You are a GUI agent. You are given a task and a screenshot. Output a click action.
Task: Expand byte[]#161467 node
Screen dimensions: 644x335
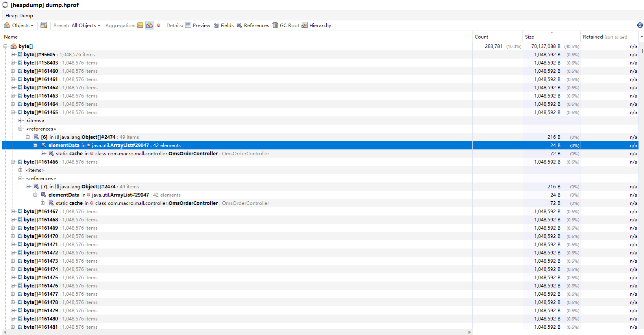[13, 211]
